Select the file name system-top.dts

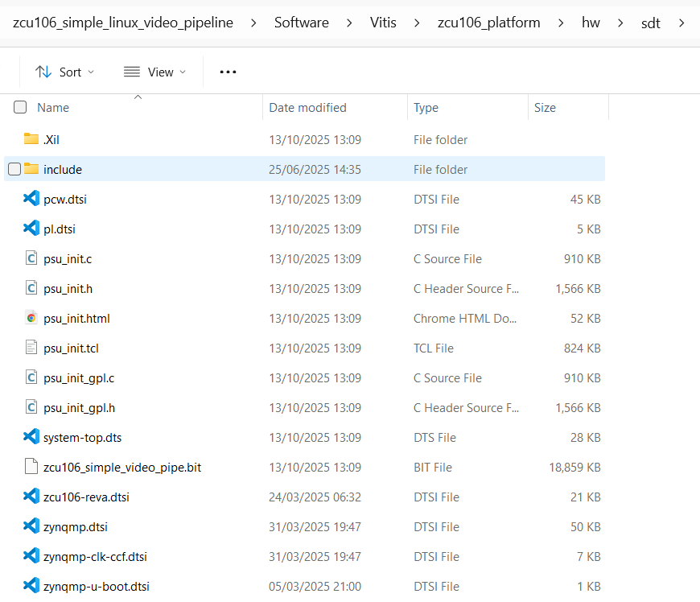point(83,438)
